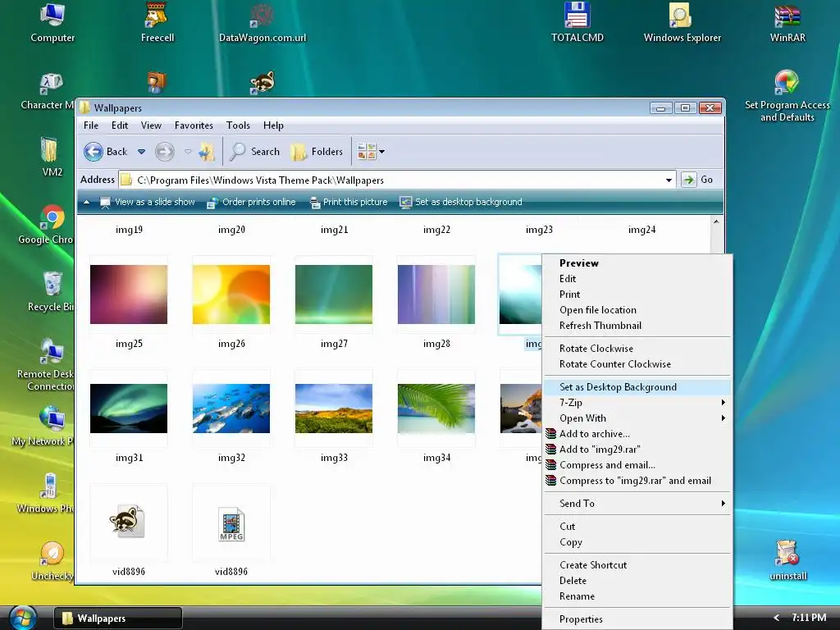Choose Refresh Thumbnail from context menu
Screen dimensions: 840x630
click(637, 325)
